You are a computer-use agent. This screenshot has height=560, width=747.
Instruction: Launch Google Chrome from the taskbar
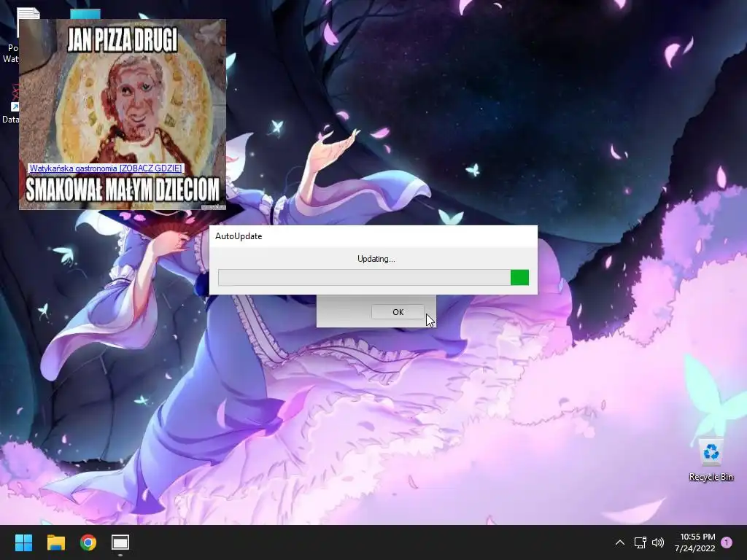click(88, 542)
